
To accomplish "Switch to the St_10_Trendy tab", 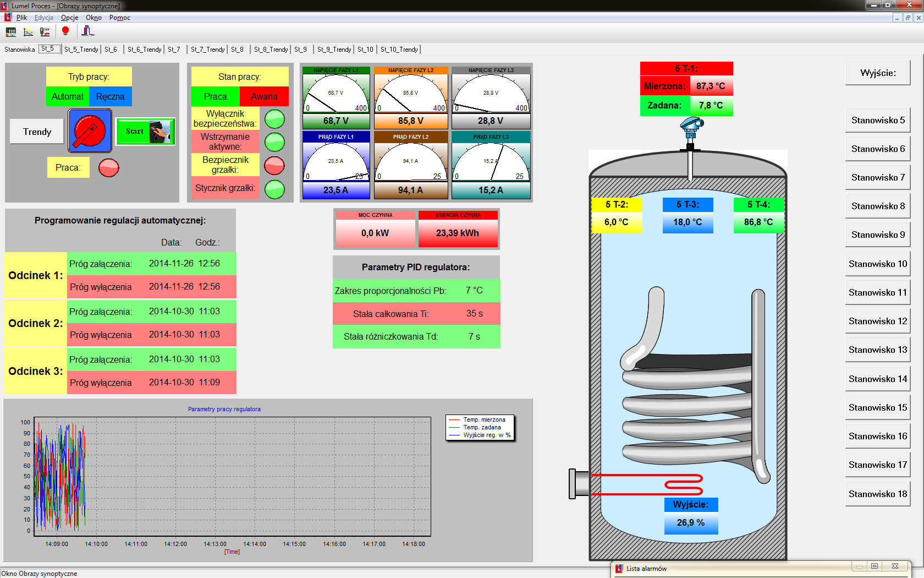I will [x=399, y=49].
